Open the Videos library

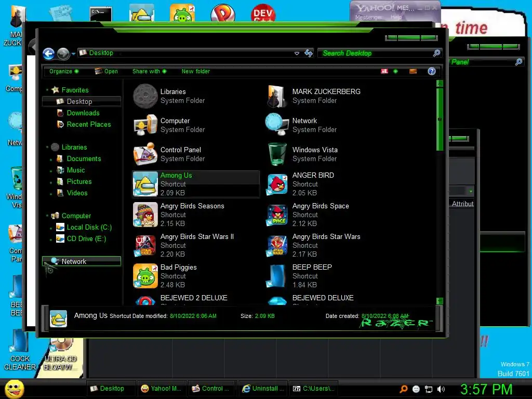[77, 193]
